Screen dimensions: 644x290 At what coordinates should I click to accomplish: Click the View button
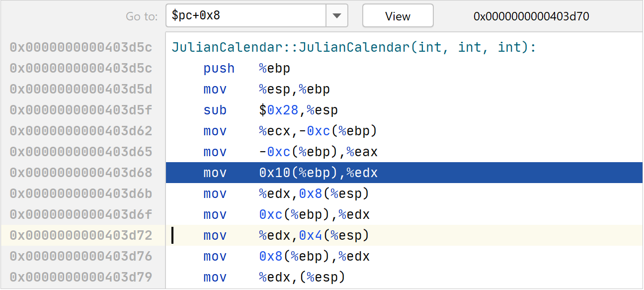pyautogui.click(x=398, y=15)
